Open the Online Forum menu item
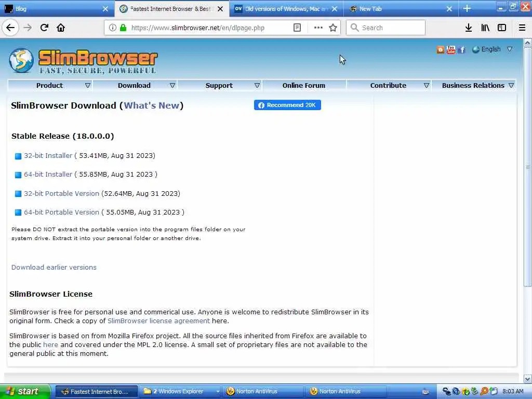The image size is (532, 399). 304,86
